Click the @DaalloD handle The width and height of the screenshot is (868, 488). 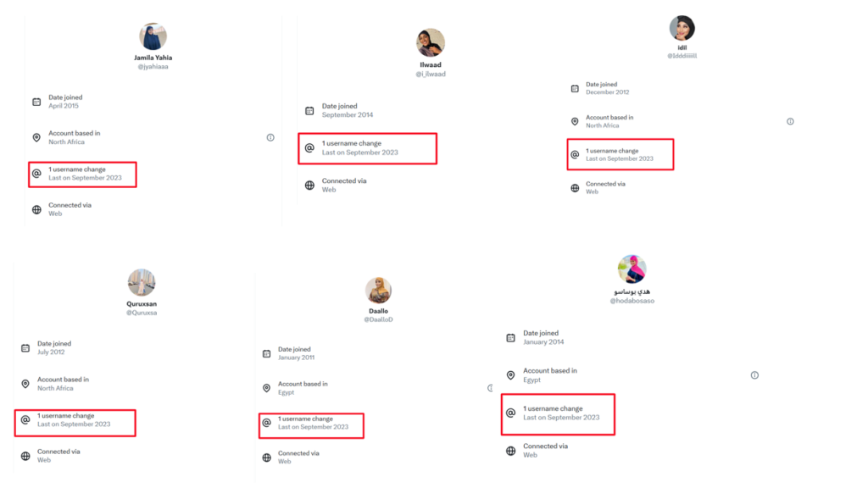coord(378,319)
